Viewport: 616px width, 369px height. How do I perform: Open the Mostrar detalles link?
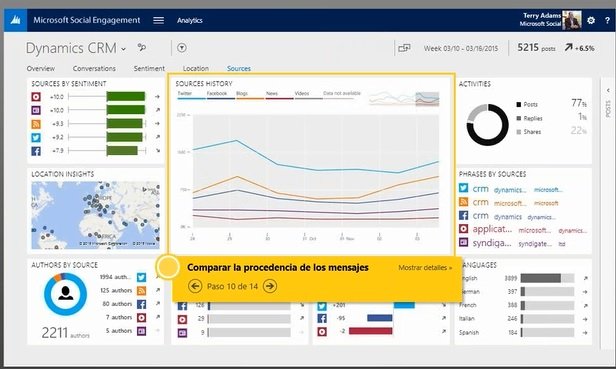425,268
